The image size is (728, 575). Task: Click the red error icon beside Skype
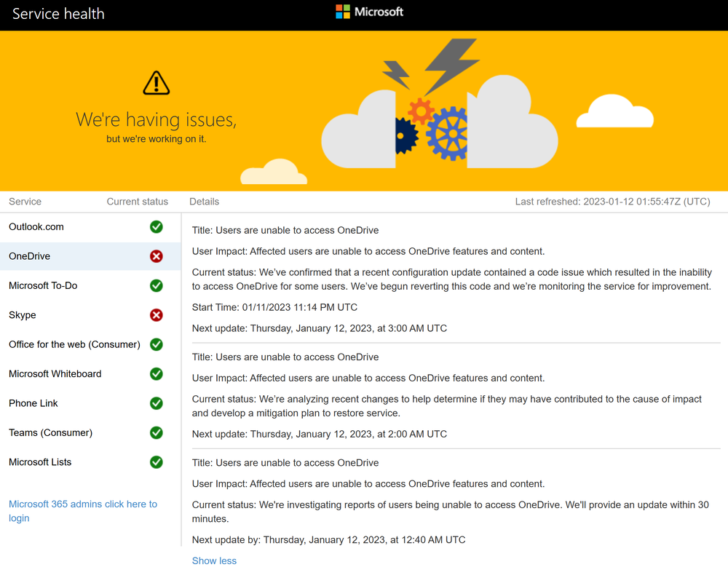pos(156,315)
